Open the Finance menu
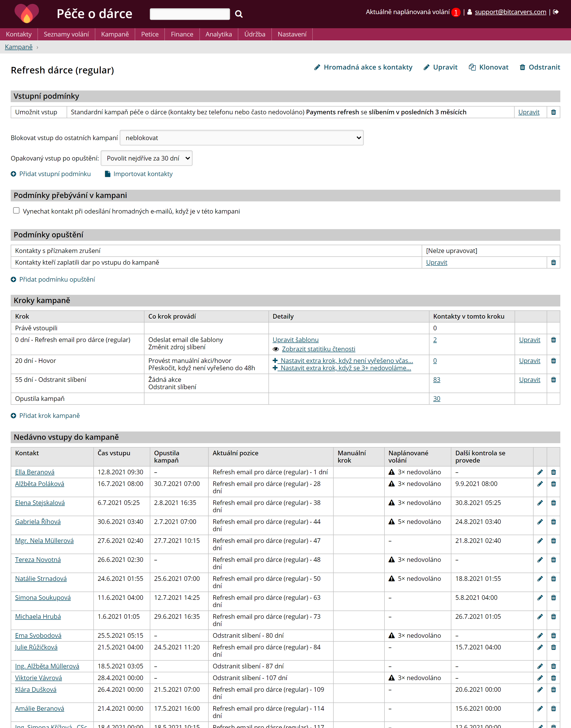571x728 pixels. click(x=182, y=34)
